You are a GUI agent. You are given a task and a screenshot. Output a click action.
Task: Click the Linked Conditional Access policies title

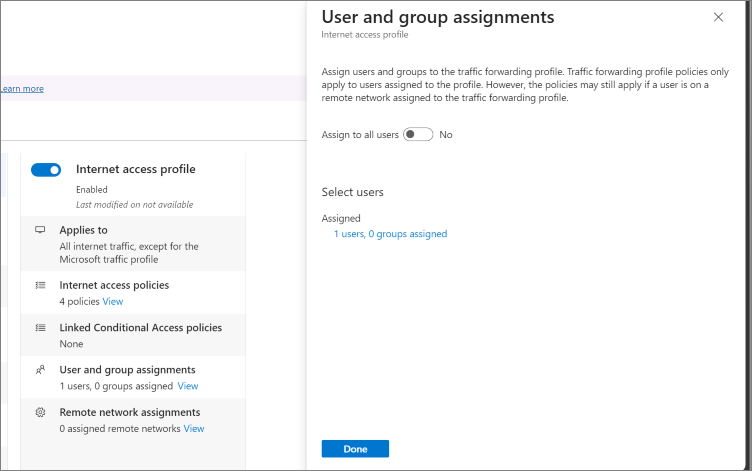click(141, 328)
